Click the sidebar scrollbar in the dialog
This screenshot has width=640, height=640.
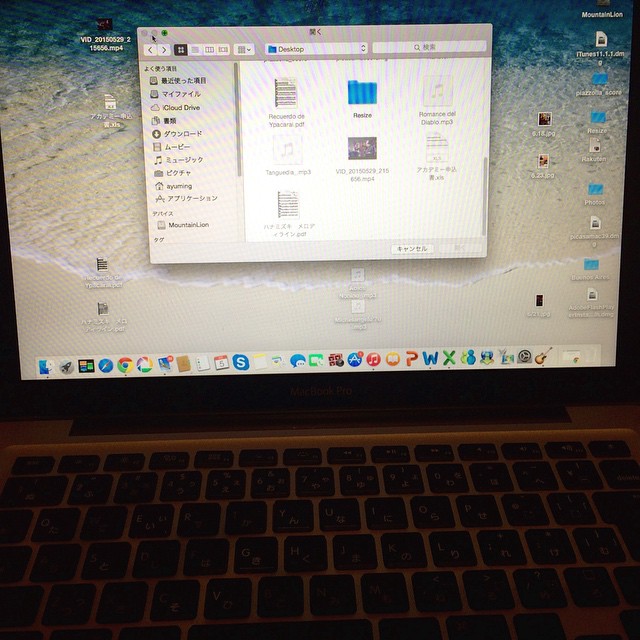pyautogui.click(x=236, y=120)
